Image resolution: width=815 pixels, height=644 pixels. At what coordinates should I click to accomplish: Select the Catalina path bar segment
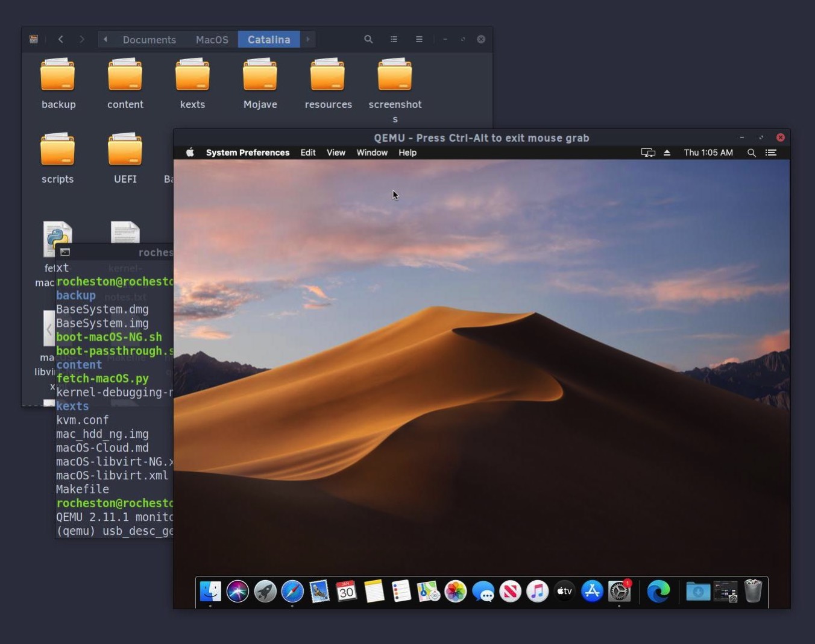(269, 39)
